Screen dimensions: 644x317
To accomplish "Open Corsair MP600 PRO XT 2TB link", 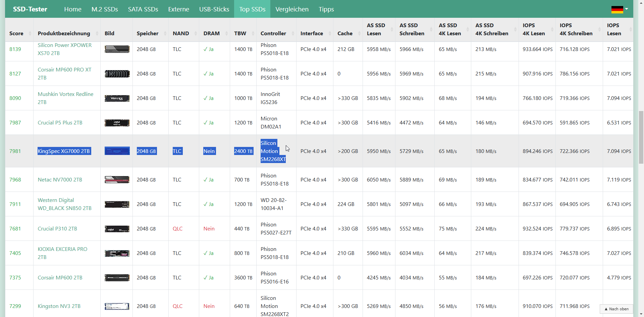I will (64, 74).
